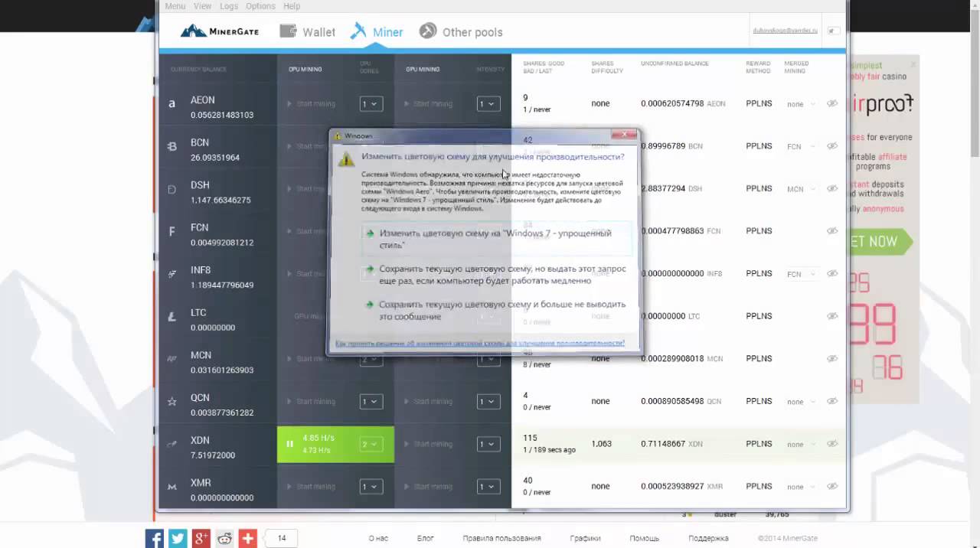
Task: Open the dialog's help link at bottom
Action: tap(480, 344)
